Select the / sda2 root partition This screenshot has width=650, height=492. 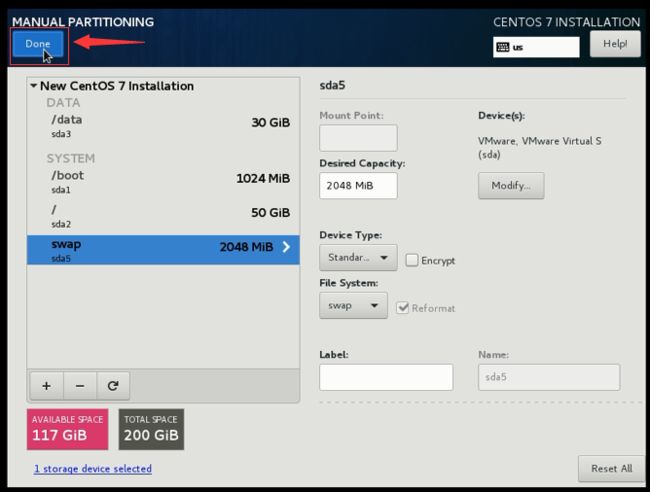(163, 216)
